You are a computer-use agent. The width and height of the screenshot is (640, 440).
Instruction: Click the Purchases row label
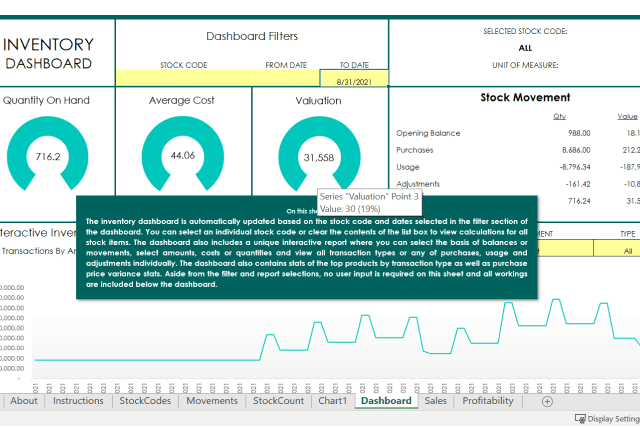(415, 150)
